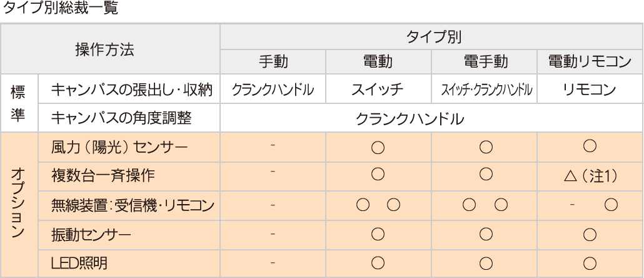
Task: Click the キャンバスの張出し・収納 row label
Action: click(x=129, y=91)
